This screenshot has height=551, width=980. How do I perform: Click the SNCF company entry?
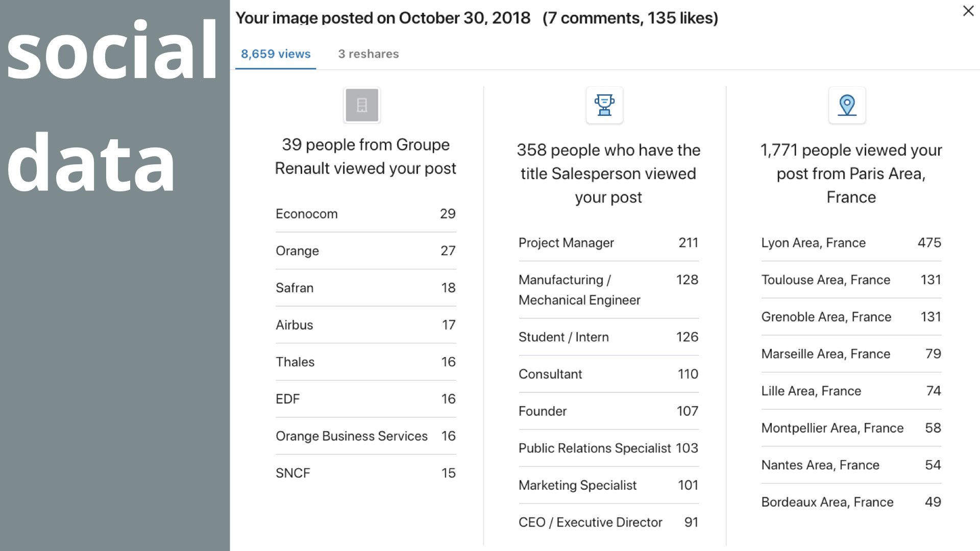[x=365, y=473]
